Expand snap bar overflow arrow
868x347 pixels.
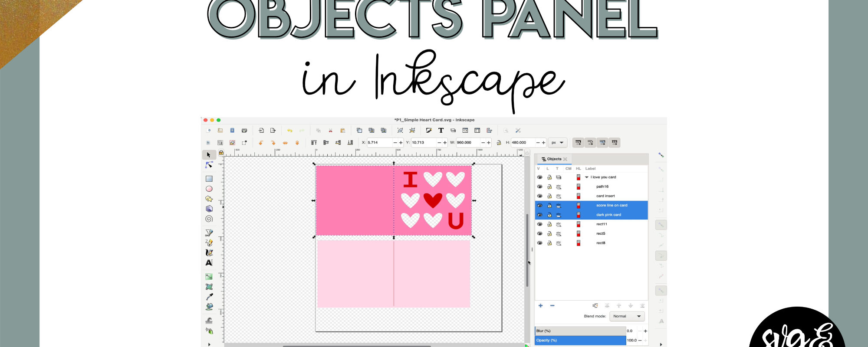pyautogui.click(x=661, y=344)
